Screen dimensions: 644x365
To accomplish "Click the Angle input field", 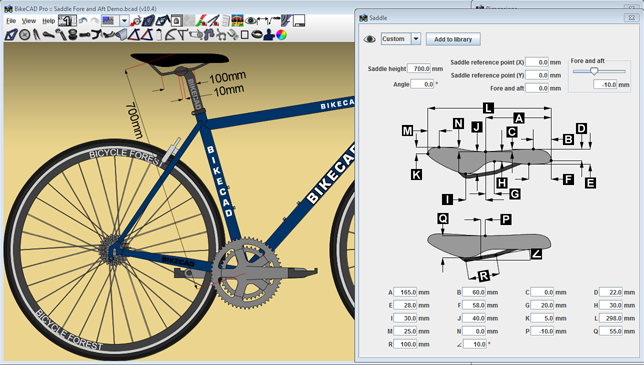I will click(x=422, y=84).
